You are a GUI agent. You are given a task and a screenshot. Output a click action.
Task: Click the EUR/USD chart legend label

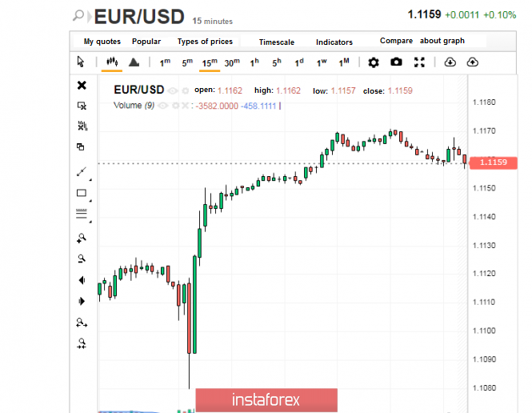point(138,90)
